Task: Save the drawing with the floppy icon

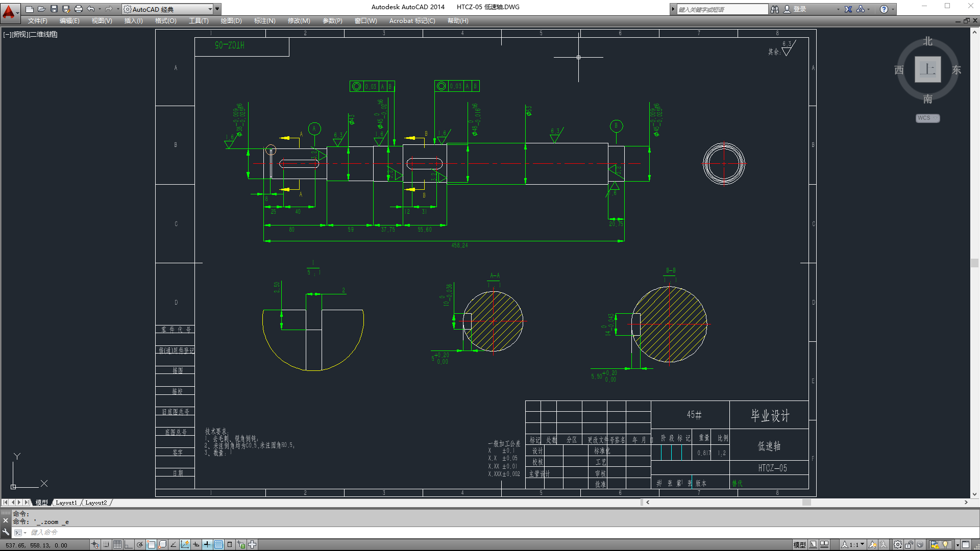Action: tap(54, 9)
